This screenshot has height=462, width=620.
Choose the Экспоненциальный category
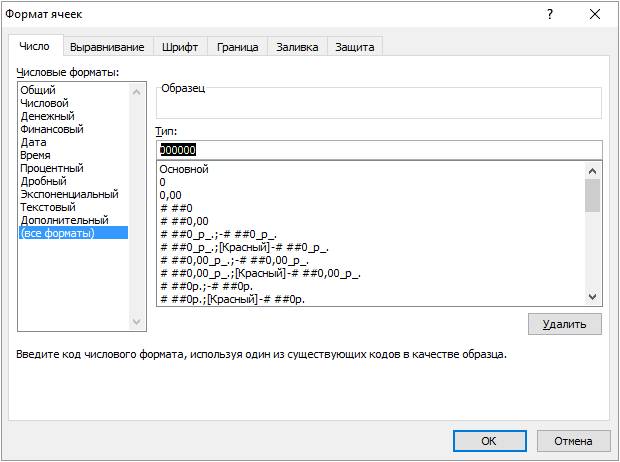68,194
